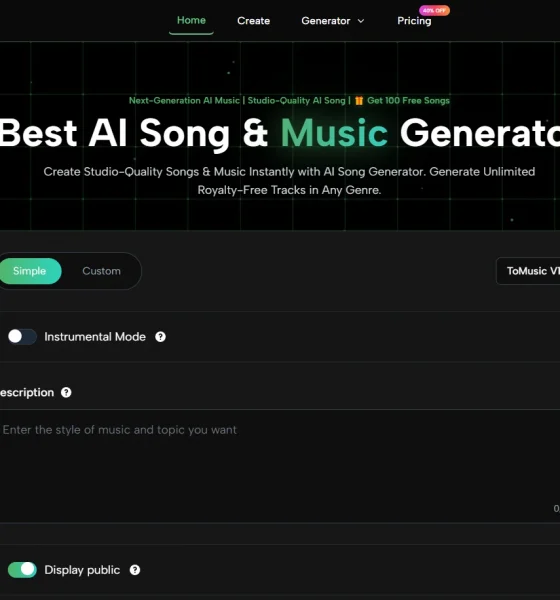Image resolution: width=560 pixels, height=600 pixels.
Task: Click the Display public label text
Action: click(x=82, y=570)
